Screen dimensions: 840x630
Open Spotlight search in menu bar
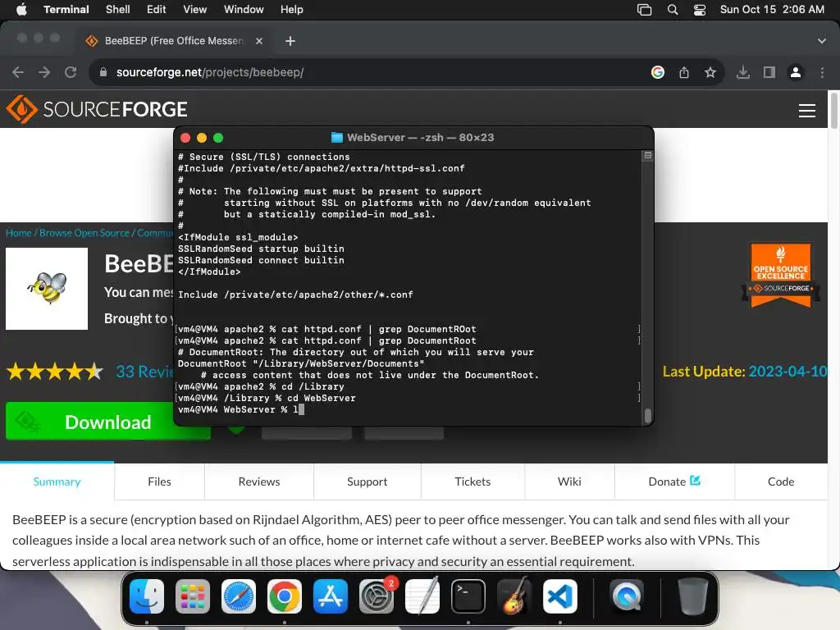673,10
